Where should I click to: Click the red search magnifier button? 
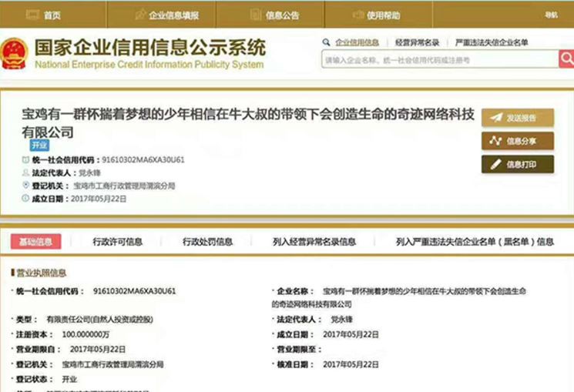tap(566, 59)
